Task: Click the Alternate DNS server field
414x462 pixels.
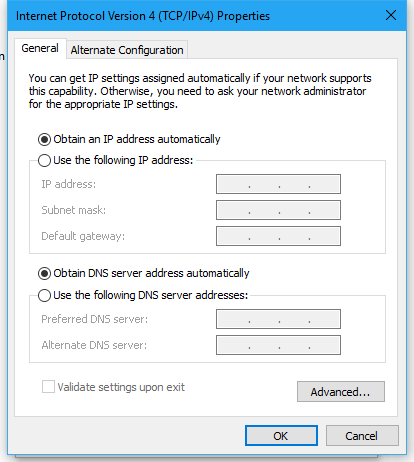Action: (278, 345)
